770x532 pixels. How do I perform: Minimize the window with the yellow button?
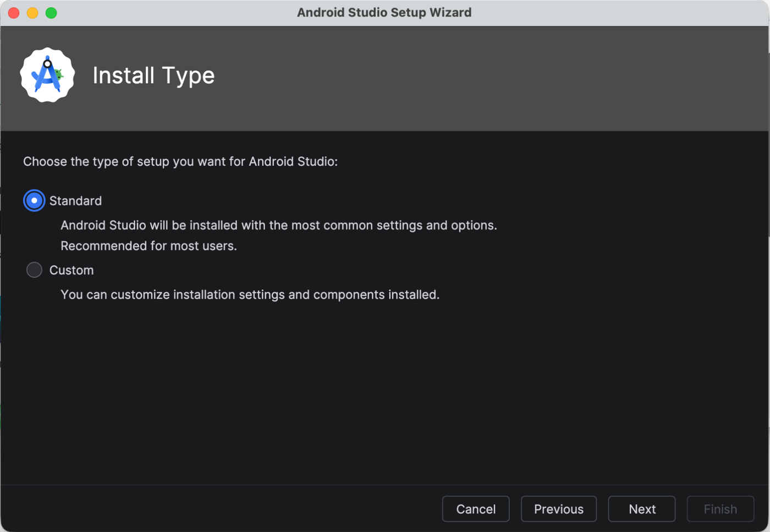click(32, 13)
